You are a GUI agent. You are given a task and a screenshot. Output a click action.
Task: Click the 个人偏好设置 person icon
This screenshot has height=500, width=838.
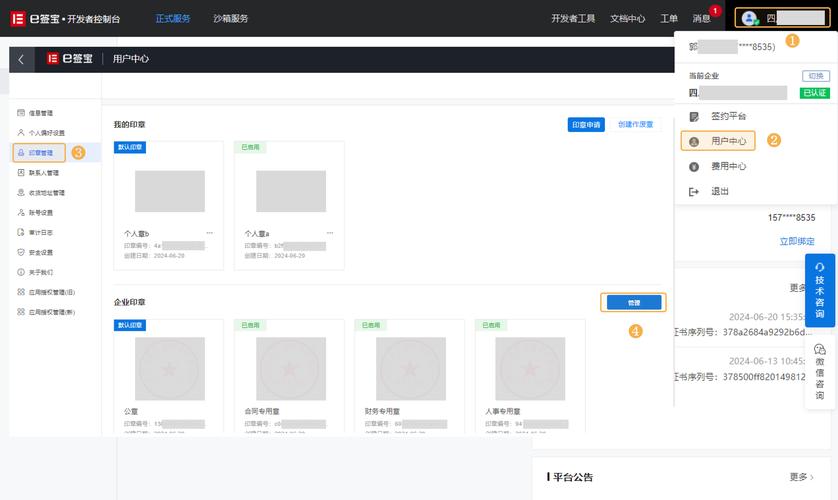21,133
